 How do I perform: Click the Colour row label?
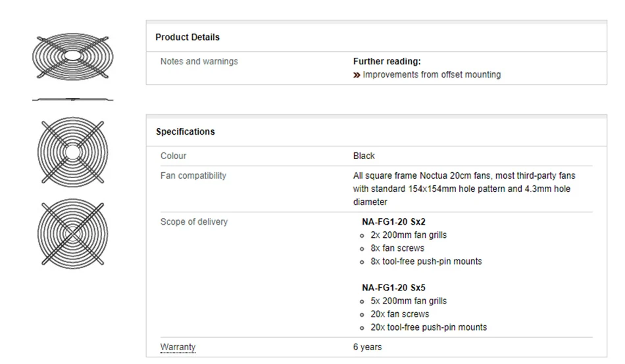point(174,156)
